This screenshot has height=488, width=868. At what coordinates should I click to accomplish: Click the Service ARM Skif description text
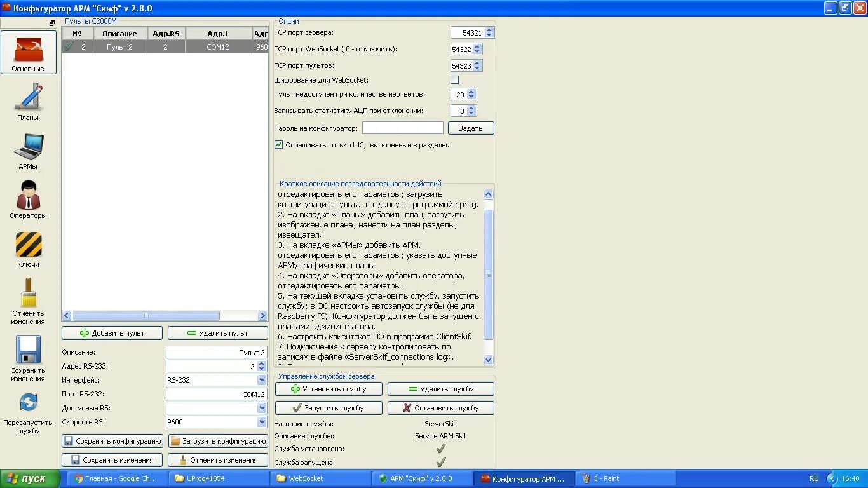click(x=440, y=436)
